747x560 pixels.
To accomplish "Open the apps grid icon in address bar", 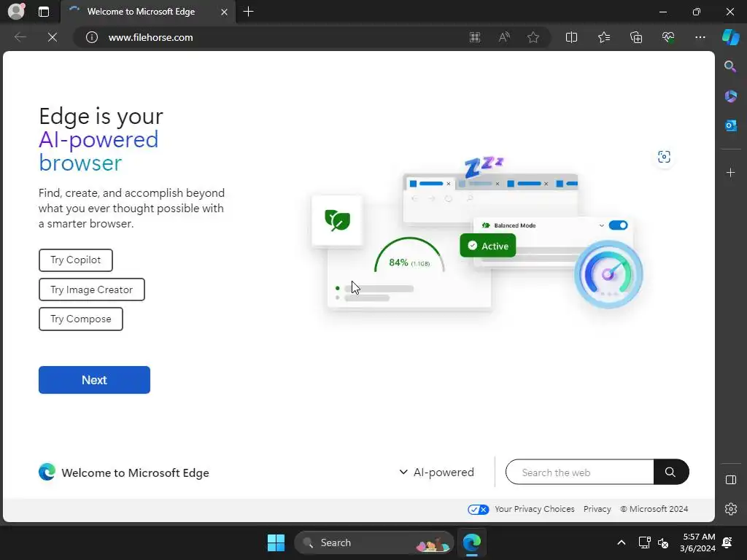I will 475,37.
